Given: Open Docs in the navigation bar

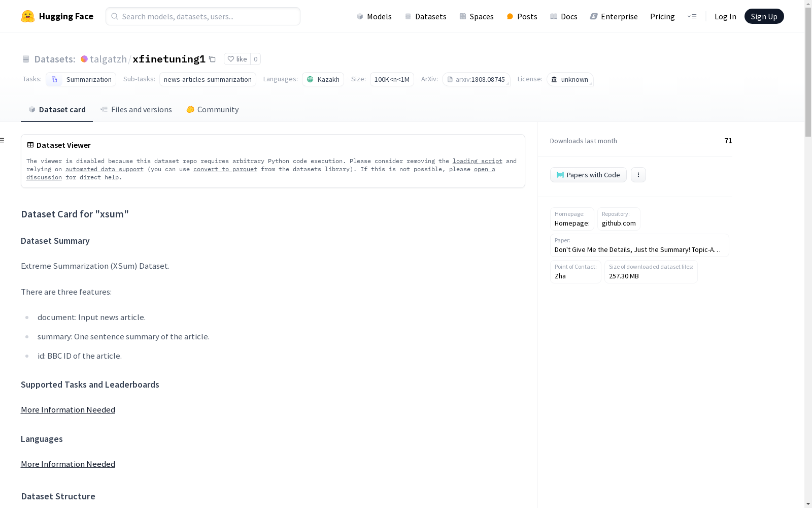Looking at the screenshot, I should 564,16.
